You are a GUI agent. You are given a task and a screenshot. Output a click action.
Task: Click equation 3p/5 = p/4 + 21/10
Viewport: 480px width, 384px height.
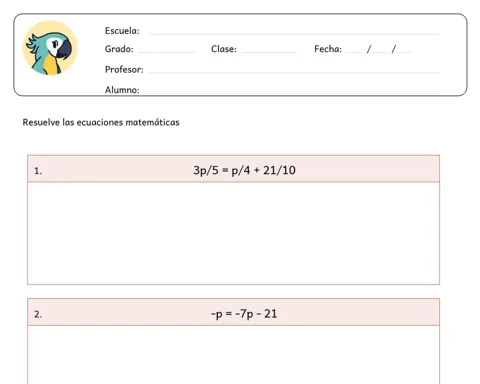244,170
